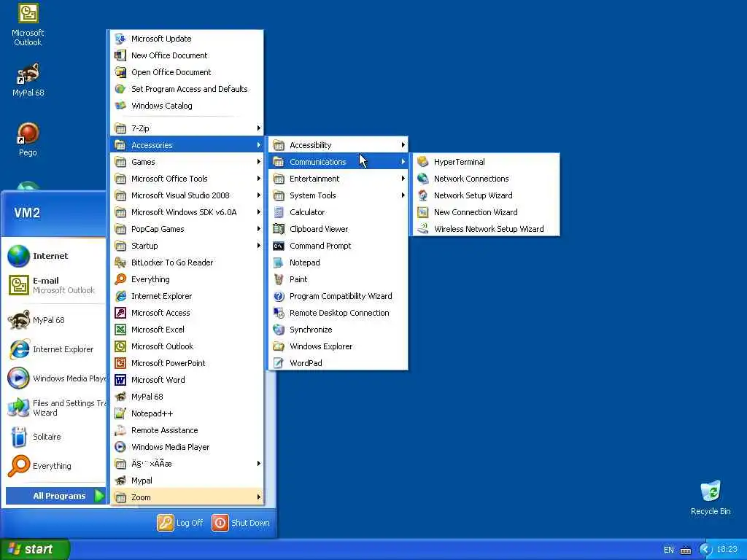Expand PopCap Games submenu arrow
This screenshot has height=560, width=747.
click(x=259, y=228)
